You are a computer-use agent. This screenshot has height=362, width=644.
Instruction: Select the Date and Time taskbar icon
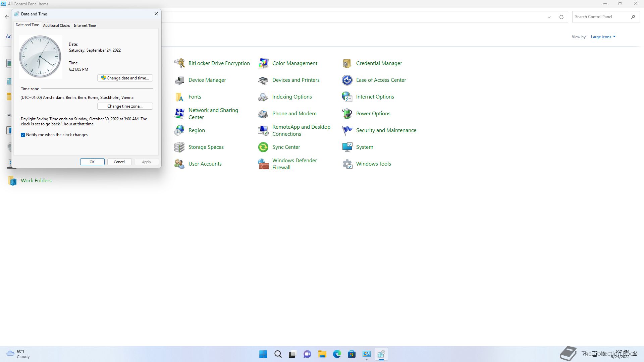click(x=381, y=354)
